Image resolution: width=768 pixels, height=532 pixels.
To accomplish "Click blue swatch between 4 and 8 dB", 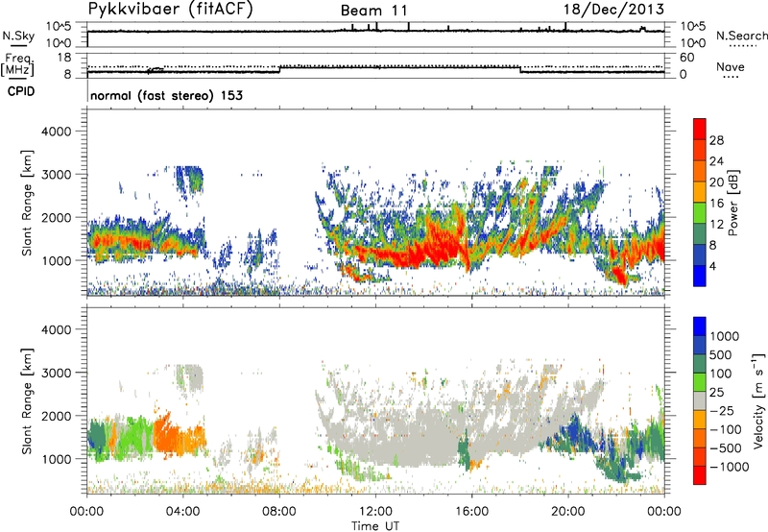I will (x=700, y=255).
